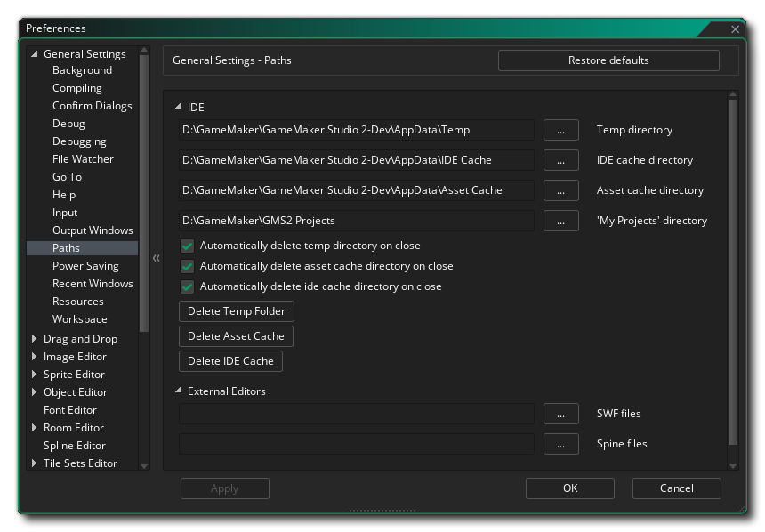The image size is (765, 532).
Task: Click the category tree vertical scrollbar thumb
Action: pos(144,193)
